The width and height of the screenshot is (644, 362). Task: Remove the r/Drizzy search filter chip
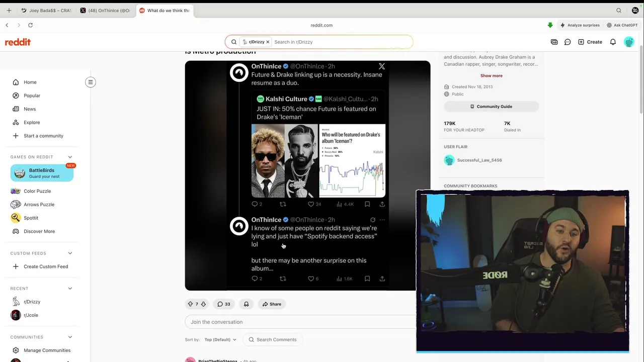(268, 42)
